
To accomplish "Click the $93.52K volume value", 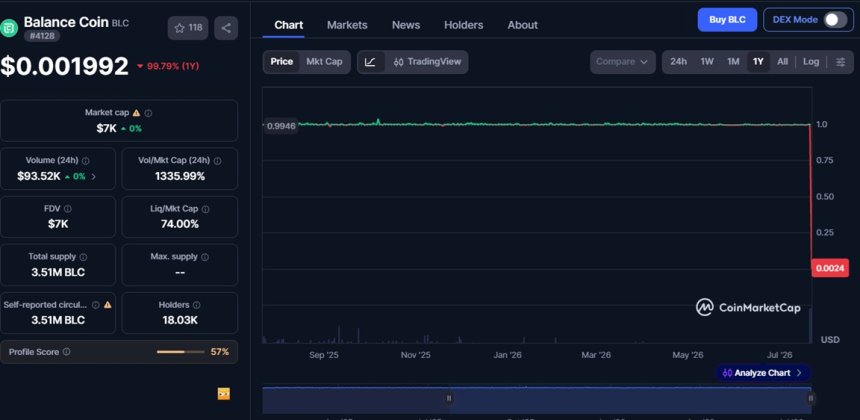I will (39, 177).
